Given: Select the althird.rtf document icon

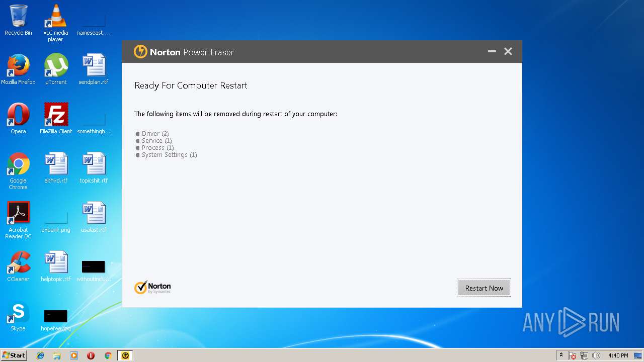Looking at the screenshot, I should click(55, 168).
